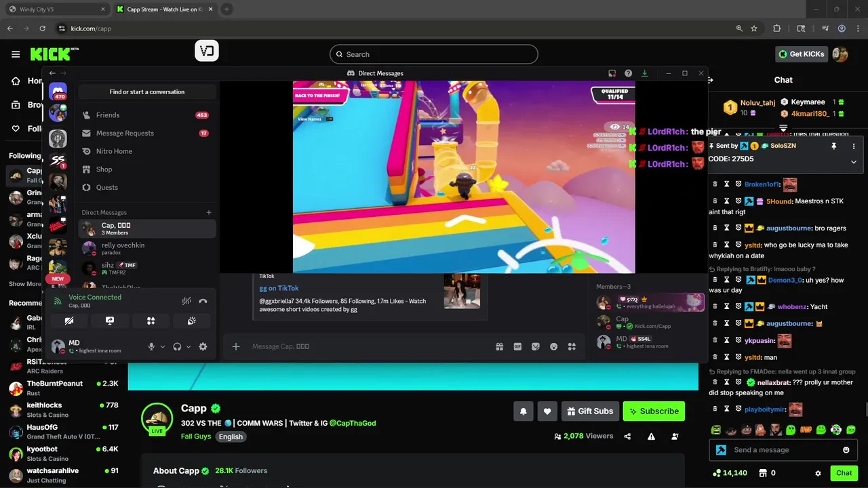Image resolution: width=868 pixels, height=488 pixels.
Task: Toggle noise suppression in voice panel
Action: click(186, 301)
